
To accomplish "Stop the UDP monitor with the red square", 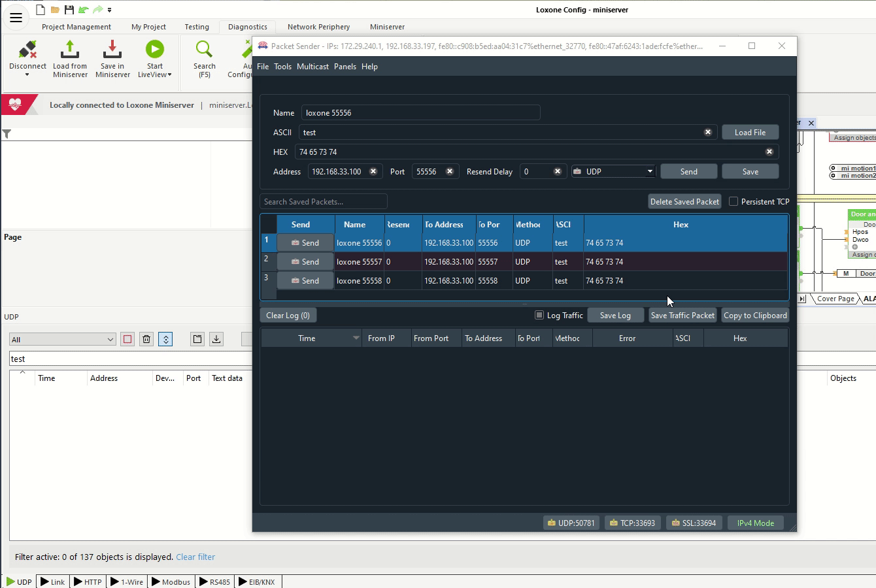I will [x=127, y=339].
